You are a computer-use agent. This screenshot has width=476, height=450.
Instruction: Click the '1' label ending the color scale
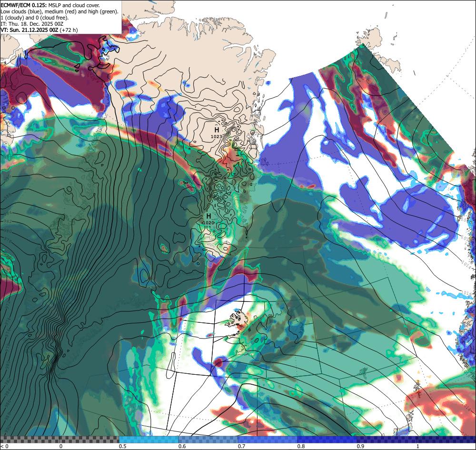(x=418, y=446)
